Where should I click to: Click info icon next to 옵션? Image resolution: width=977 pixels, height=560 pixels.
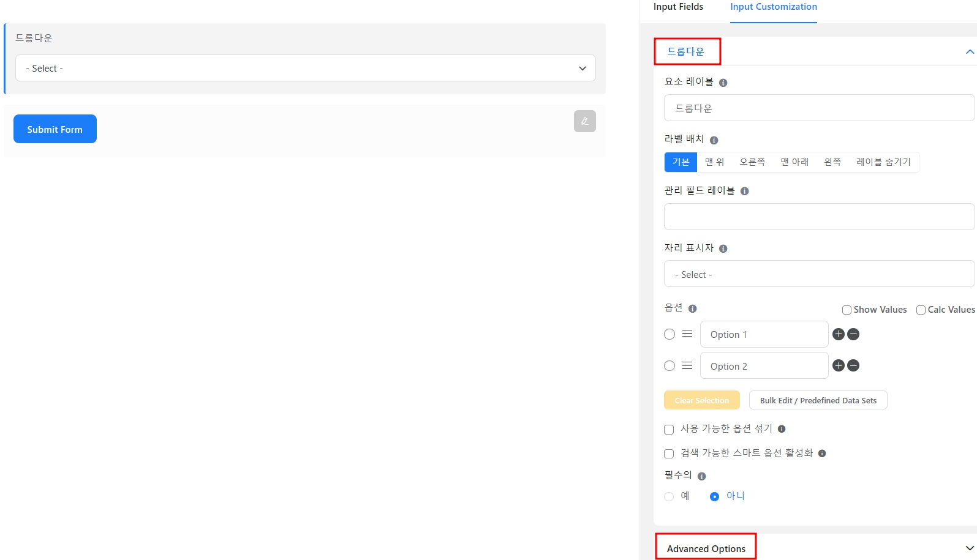692,308
